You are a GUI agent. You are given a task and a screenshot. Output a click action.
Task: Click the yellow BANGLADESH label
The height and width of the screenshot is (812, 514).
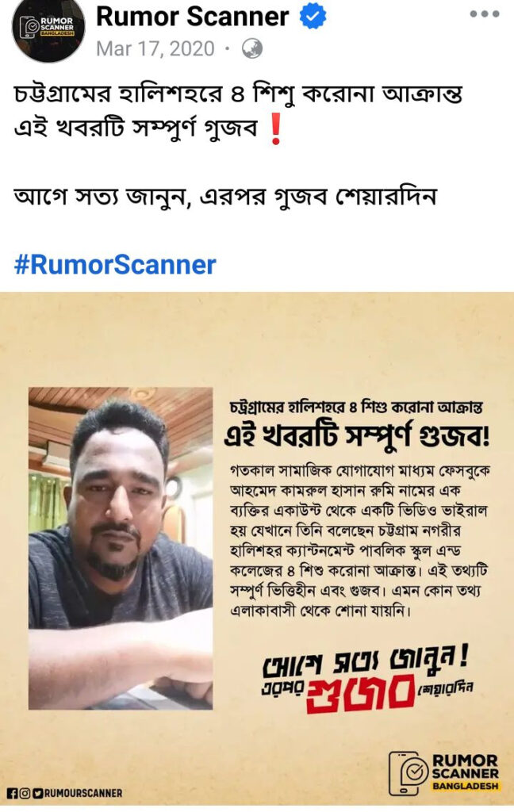(x=466, y=786)
